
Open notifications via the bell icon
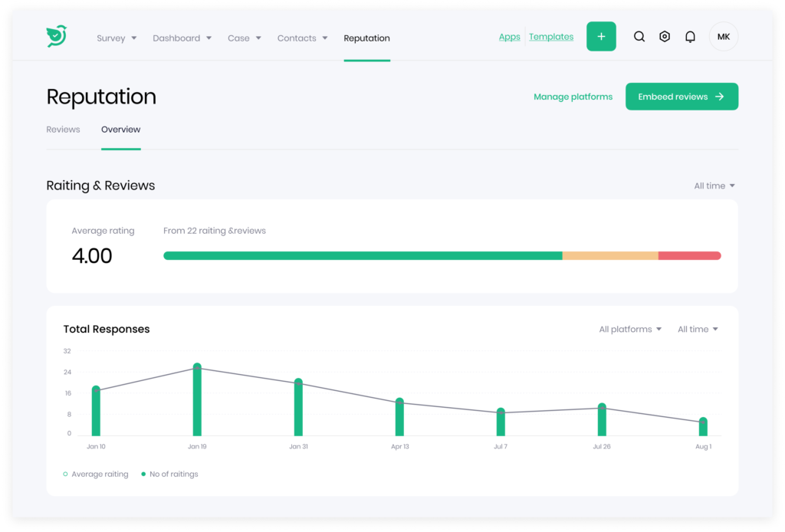(690, 36)
